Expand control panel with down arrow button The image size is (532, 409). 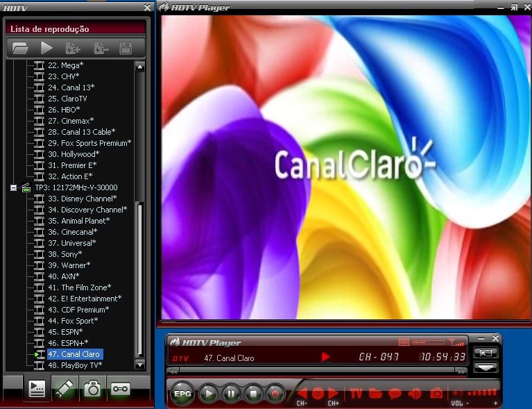coord(486,367)
